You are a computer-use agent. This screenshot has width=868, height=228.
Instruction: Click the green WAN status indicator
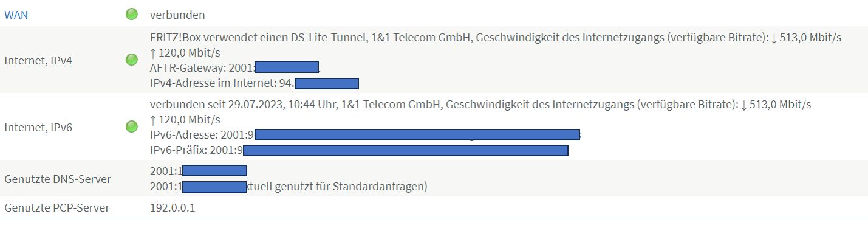point(132,14)
